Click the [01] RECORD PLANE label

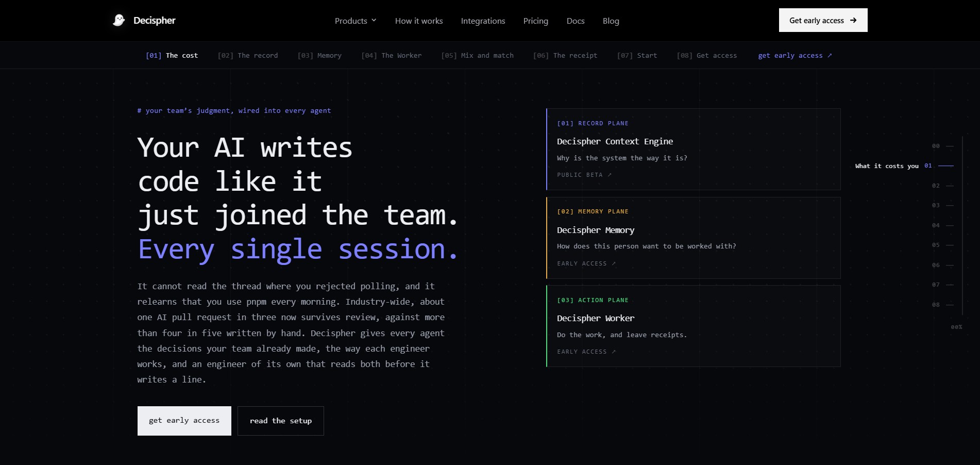point(593,123)
